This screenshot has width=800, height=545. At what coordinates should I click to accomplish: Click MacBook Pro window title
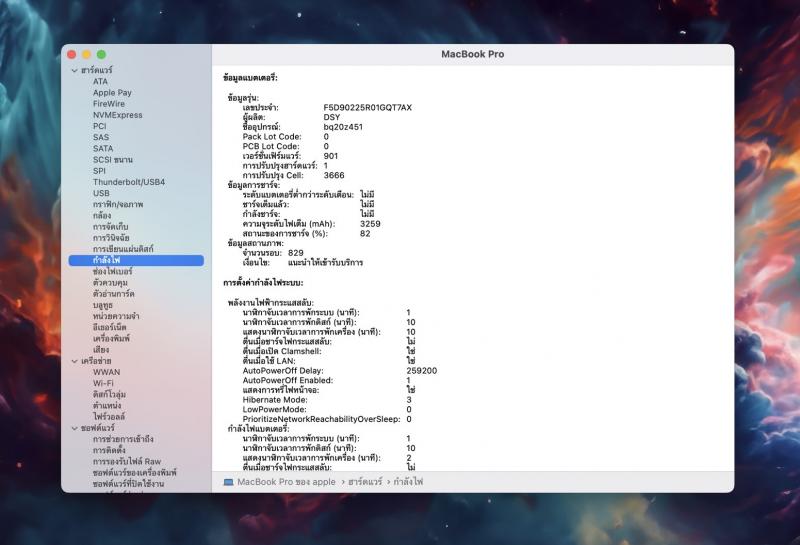point(472,54)
